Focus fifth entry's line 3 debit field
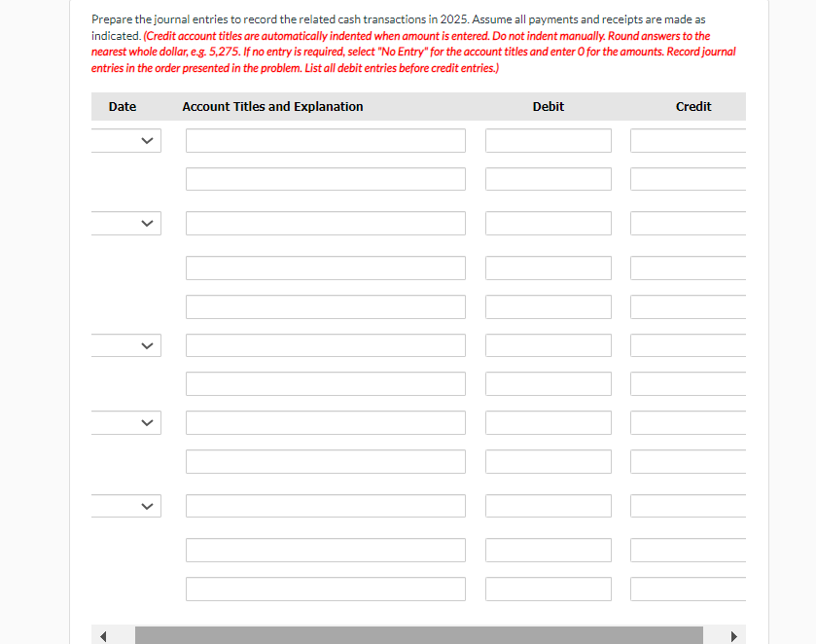 click(x=549, y=590)
